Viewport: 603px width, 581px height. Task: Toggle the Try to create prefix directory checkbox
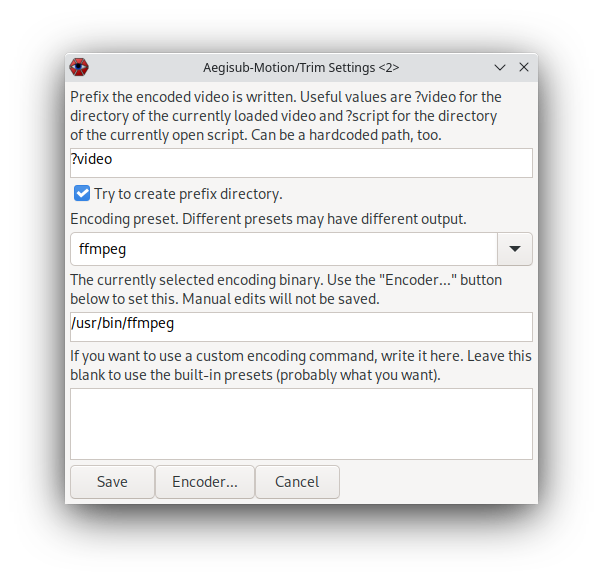click(x=82, y=193)
